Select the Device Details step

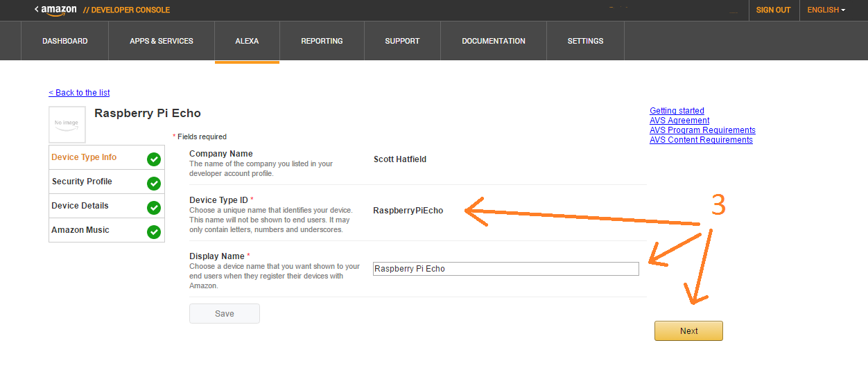[107, 206]
